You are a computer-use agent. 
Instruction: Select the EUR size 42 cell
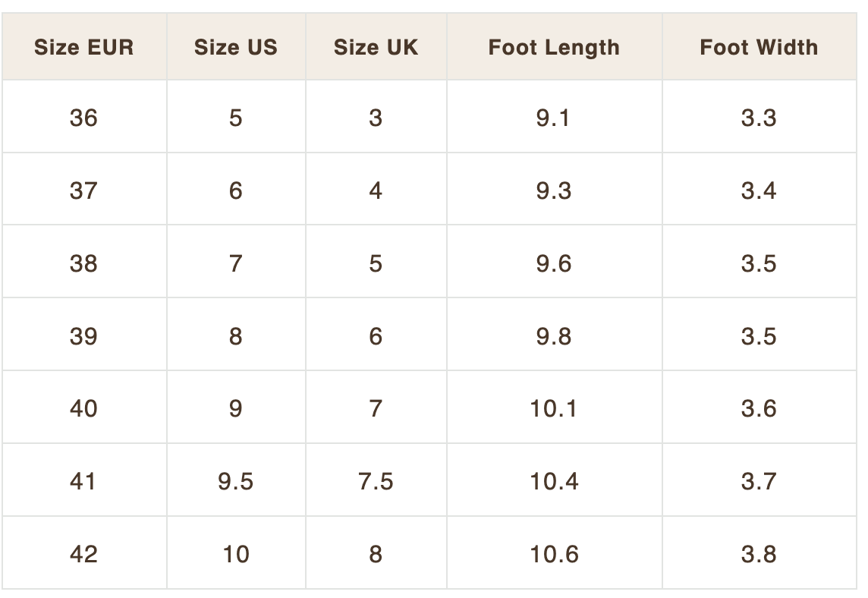(x=84, y=553)
